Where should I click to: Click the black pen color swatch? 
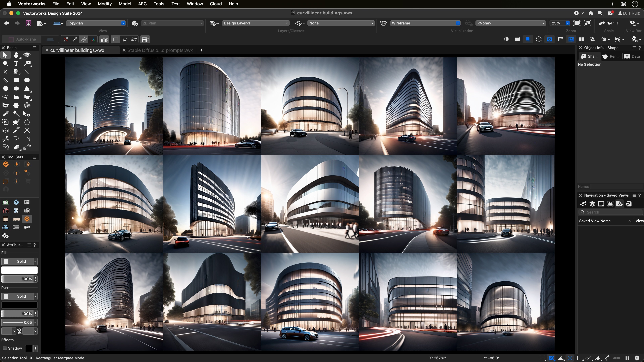coord(19,305)
